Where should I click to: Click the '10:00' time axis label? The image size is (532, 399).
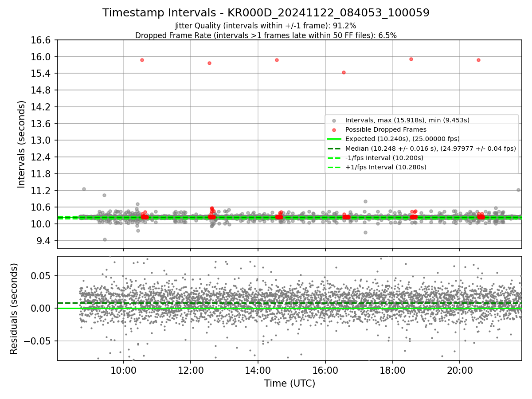click(x=123, y=370)
